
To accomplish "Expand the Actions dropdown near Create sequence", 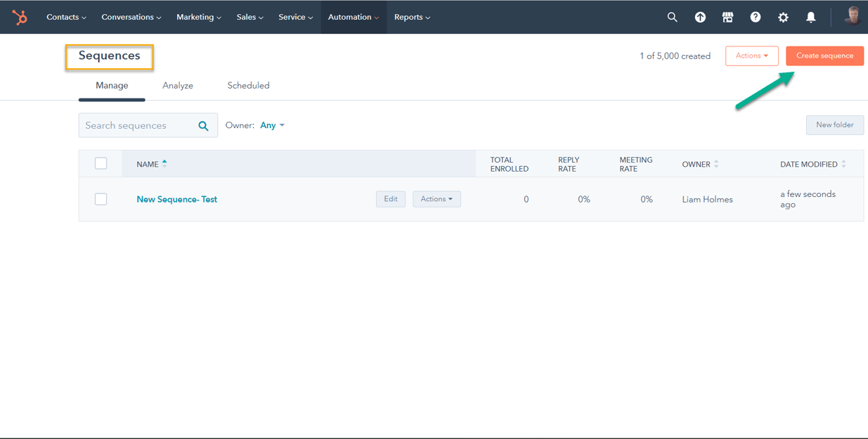I will click(751, 55).
